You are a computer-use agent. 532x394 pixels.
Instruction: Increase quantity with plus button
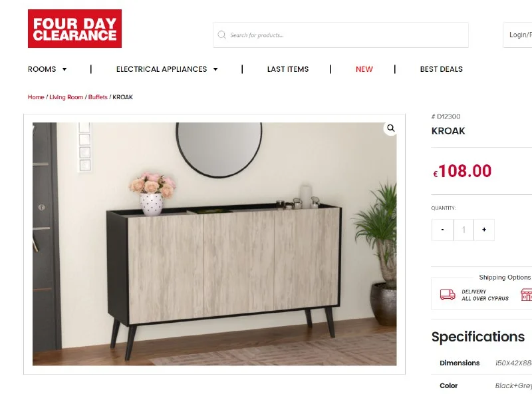coord(484,230)
